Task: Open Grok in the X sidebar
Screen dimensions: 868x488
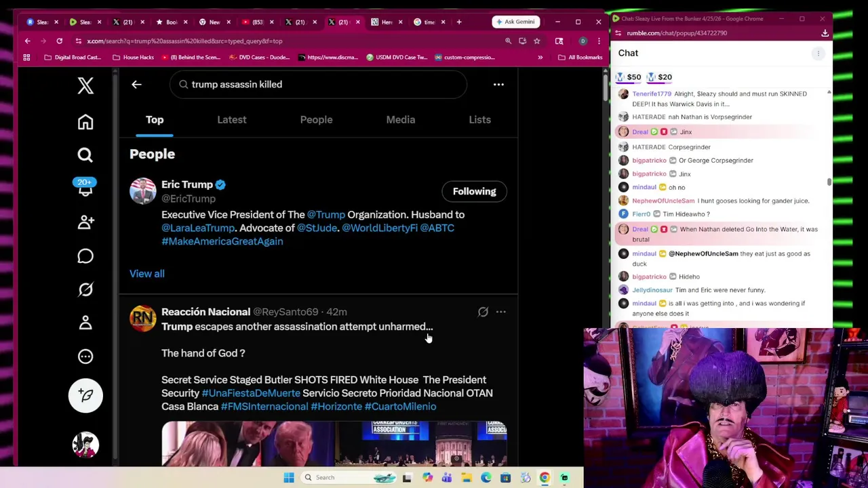Action: (x=85, y=289)
